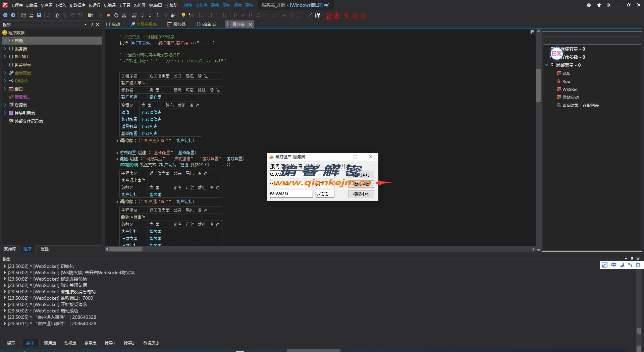Click the 521839374 field beside 小花花
Screen dimensions: 644x352
[291, 194]
